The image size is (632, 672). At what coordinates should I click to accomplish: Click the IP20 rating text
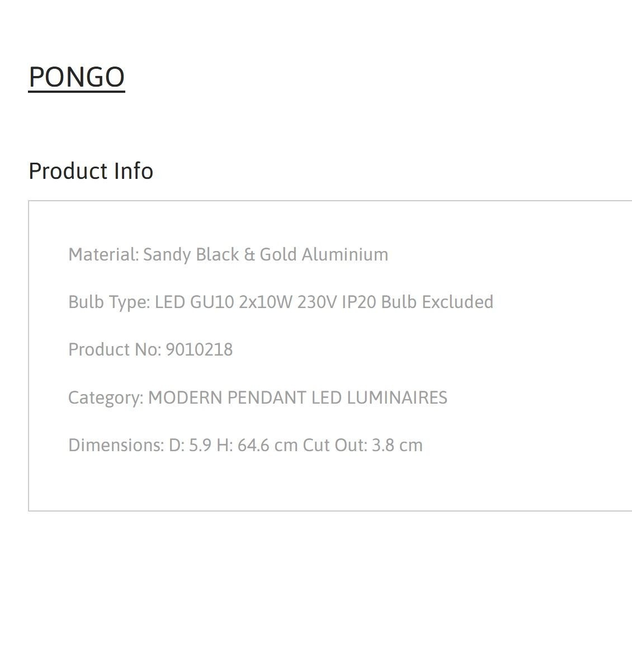coord(359,302)
